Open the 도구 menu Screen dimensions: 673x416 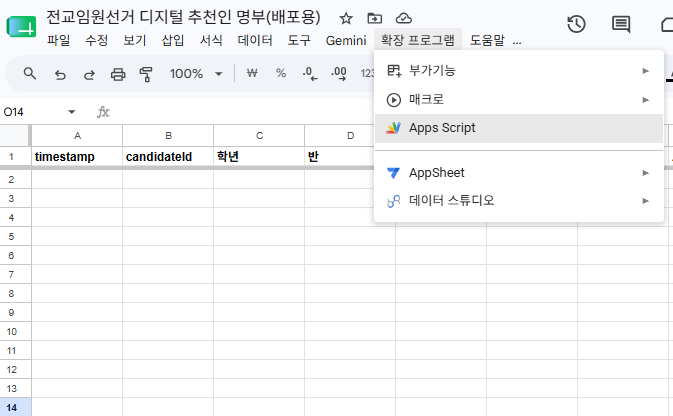click(x=299, y=40)
